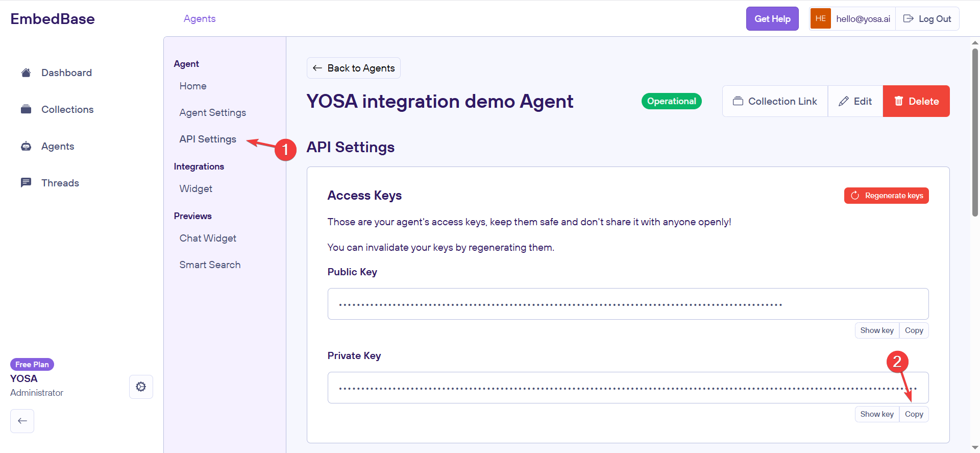Reveal the Private Key with Show key
980x453 pixels.
pos(876,414)
